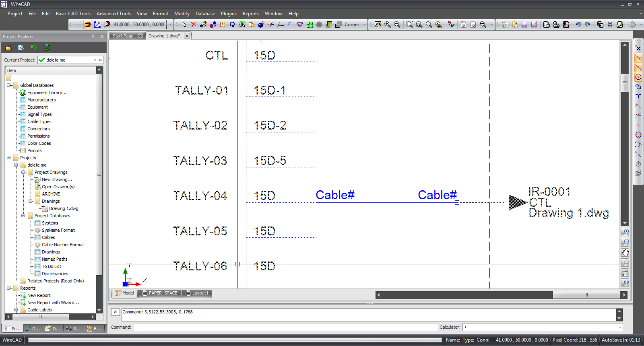Open the Current Project dropdown
Screen dimensions: 644x346
(95, 60)
